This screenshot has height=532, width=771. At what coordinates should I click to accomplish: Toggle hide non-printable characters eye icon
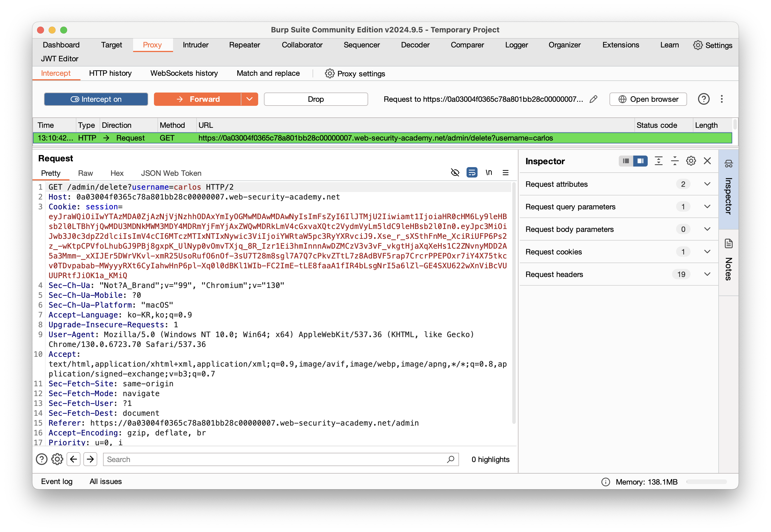(x=455, y=173)
